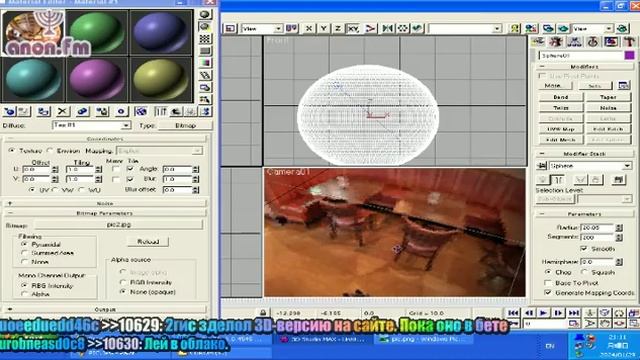
Task: Click Make Material Copy icon
Action: coord(82,111)
